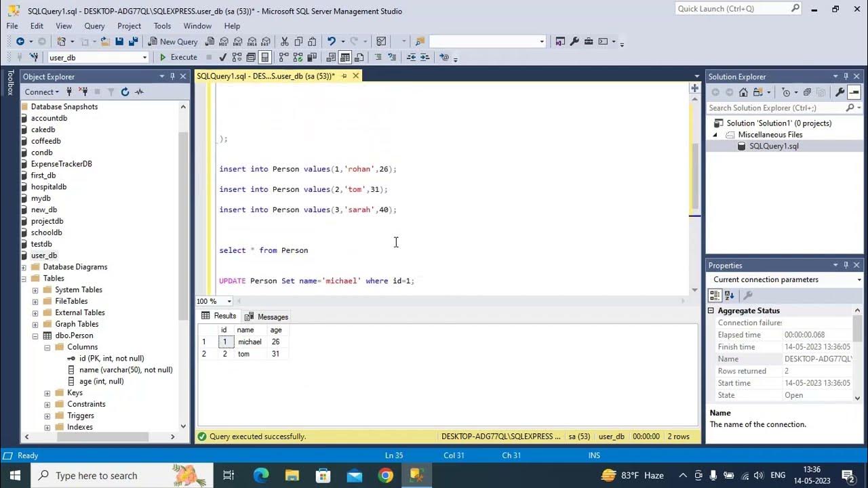
Task: Collapse the dbo.Person table node
Action: tap(35, 336)
